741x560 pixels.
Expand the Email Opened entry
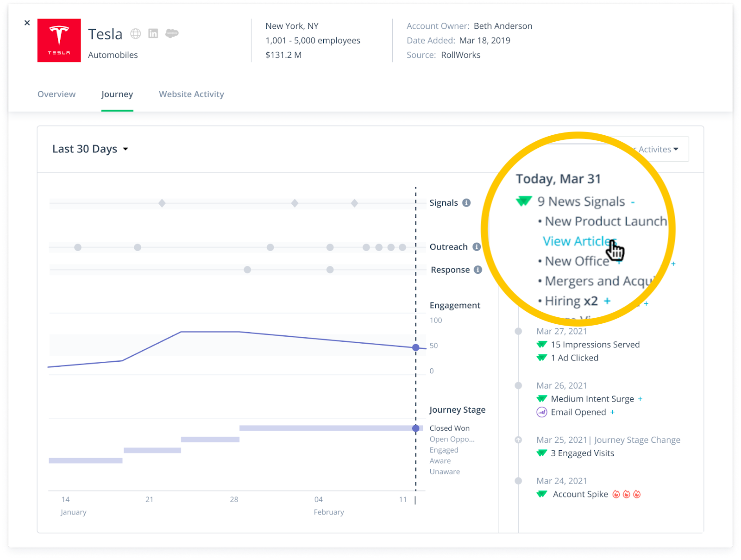coord(612,412)
